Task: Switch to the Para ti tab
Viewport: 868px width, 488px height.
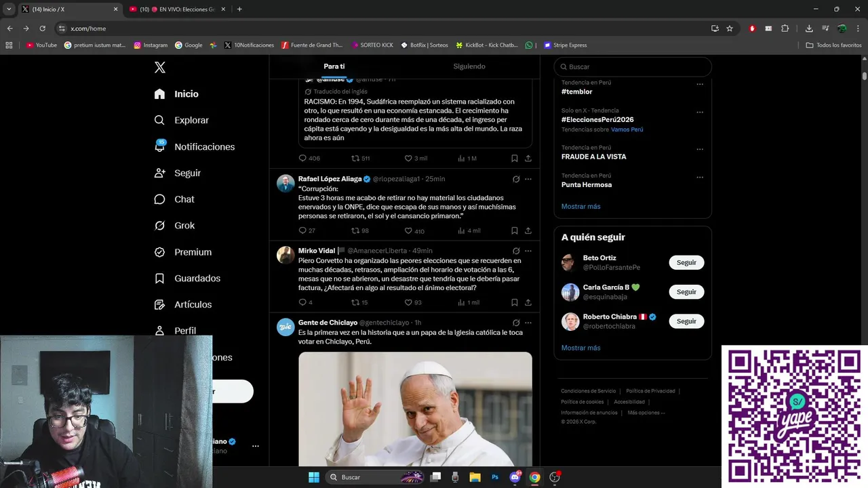Action: tap(334, 66)
